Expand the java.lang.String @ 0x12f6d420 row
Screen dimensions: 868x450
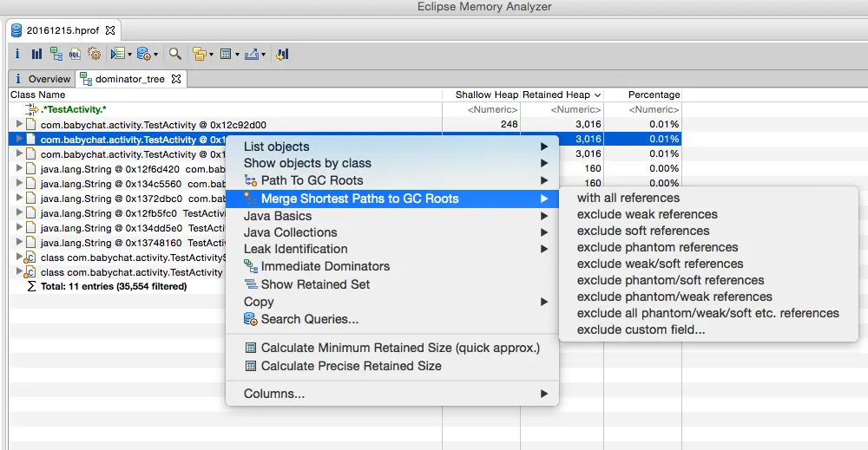coord(19,168)
